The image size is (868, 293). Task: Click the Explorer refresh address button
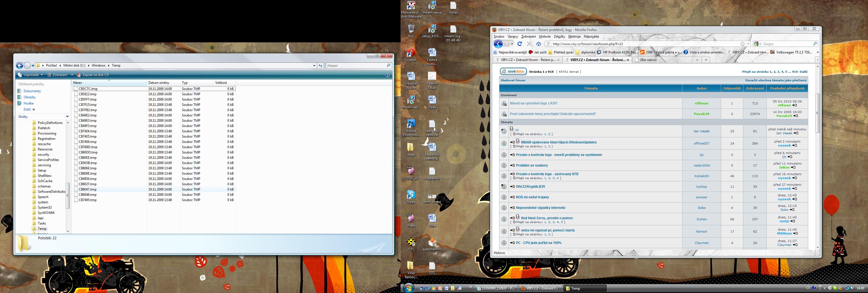[x=320, y=65]
